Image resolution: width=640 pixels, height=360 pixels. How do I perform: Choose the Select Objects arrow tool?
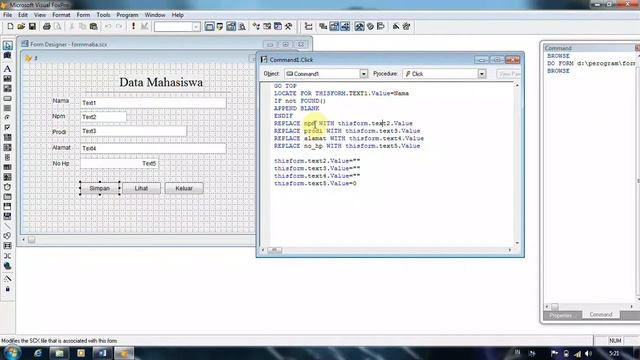7,45
